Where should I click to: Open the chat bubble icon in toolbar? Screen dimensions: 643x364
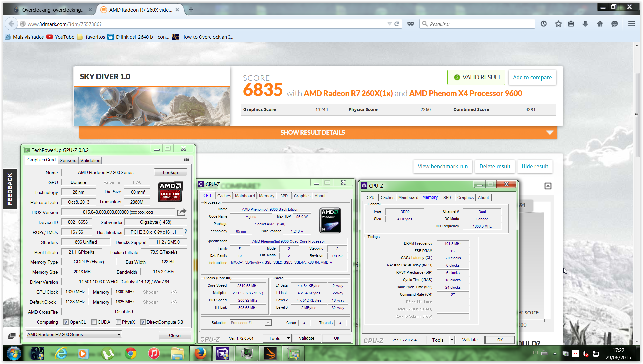pyautogui.click(x=615, y=24)
